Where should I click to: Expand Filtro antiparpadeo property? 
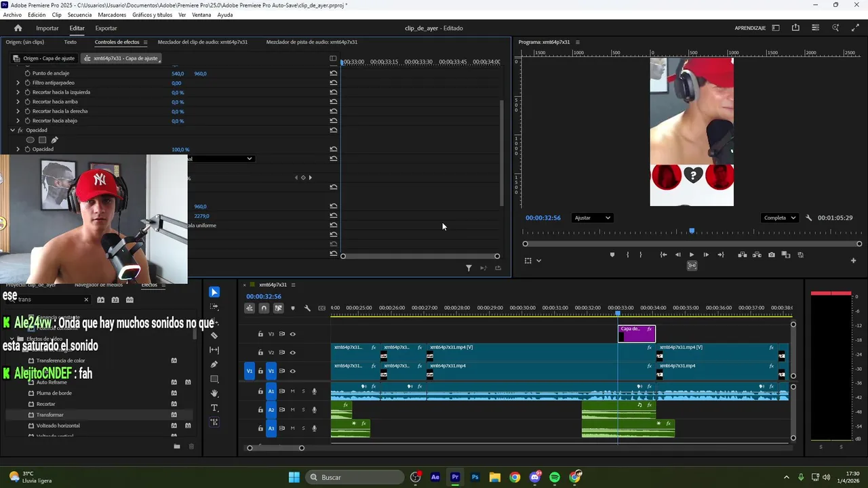tap(18, 83)
